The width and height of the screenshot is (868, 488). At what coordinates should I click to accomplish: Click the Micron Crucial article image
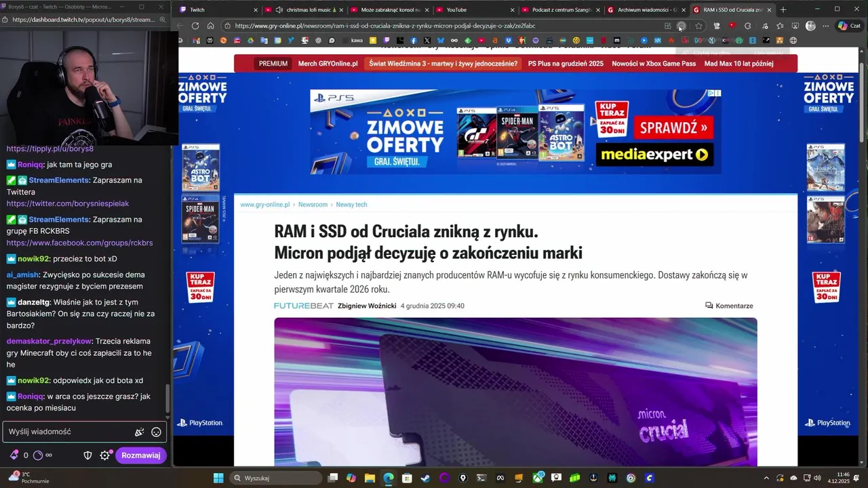515,392
